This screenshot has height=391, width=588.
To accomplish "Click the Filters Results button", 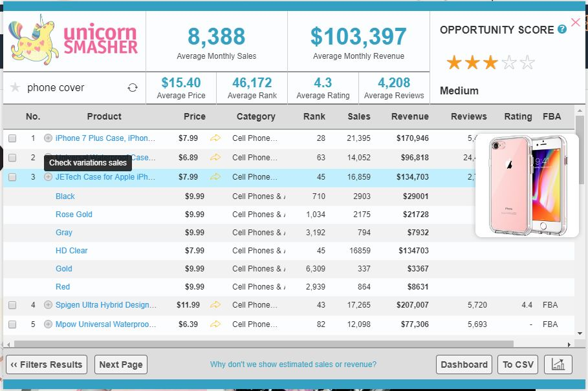I will [x=47, y=365].
